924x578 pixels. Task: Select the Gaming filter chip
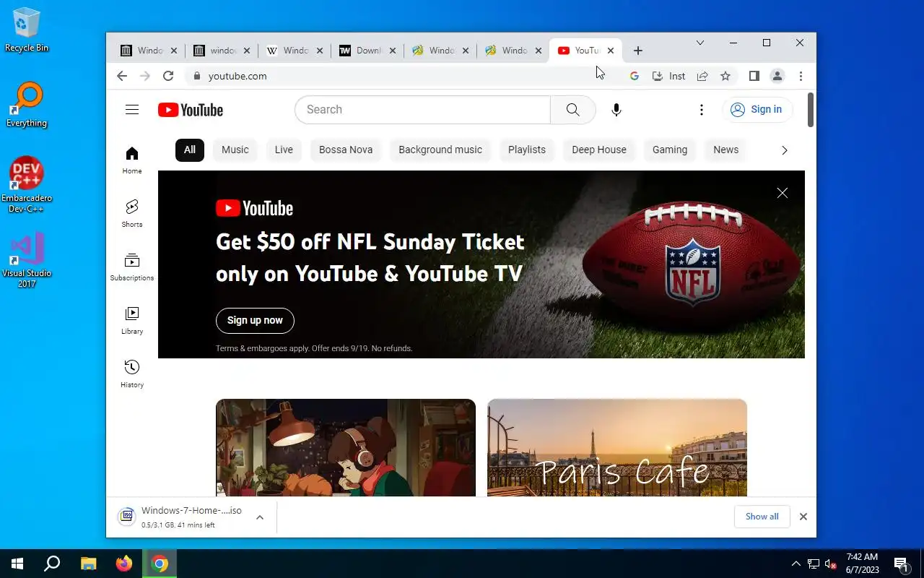coord(670,150)
